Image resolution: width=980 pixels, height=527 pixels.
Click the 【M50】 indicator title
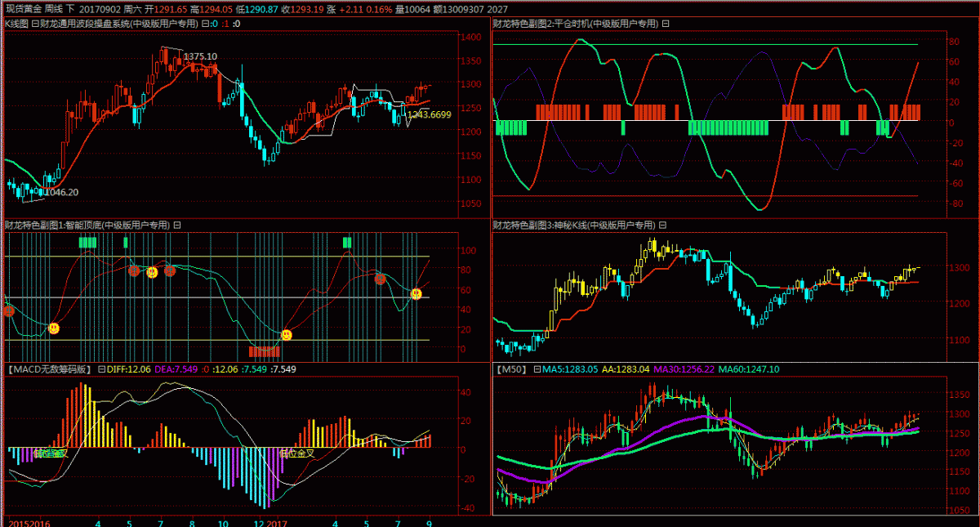point(512,369)
